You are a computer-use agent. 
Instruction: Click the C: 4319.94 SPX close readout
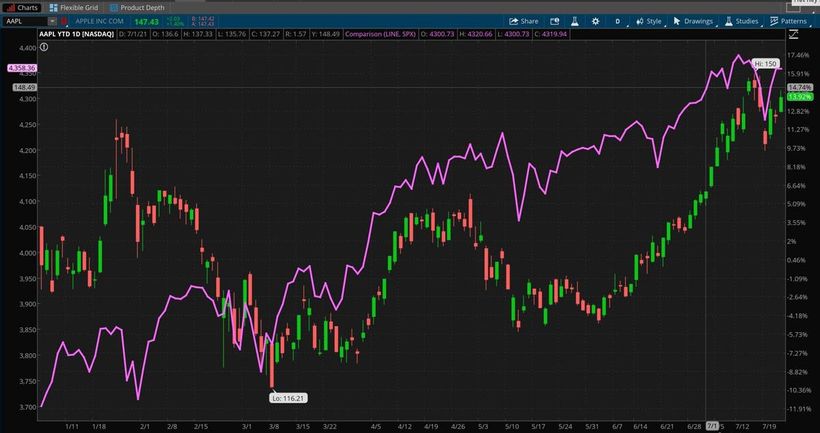pos(549,34)
